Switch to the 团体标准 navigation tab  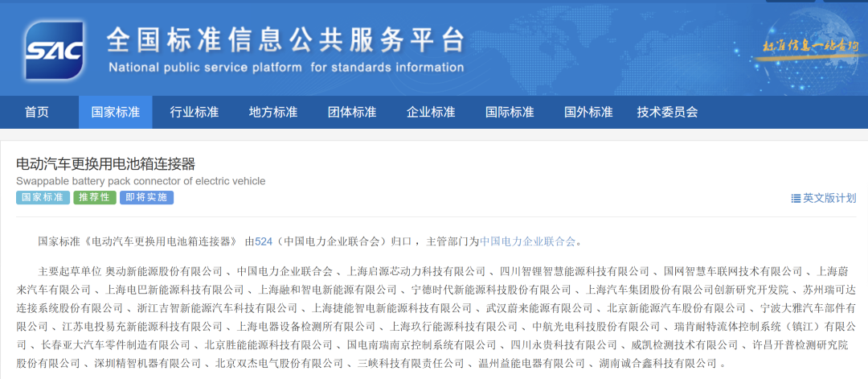(352, 112)
